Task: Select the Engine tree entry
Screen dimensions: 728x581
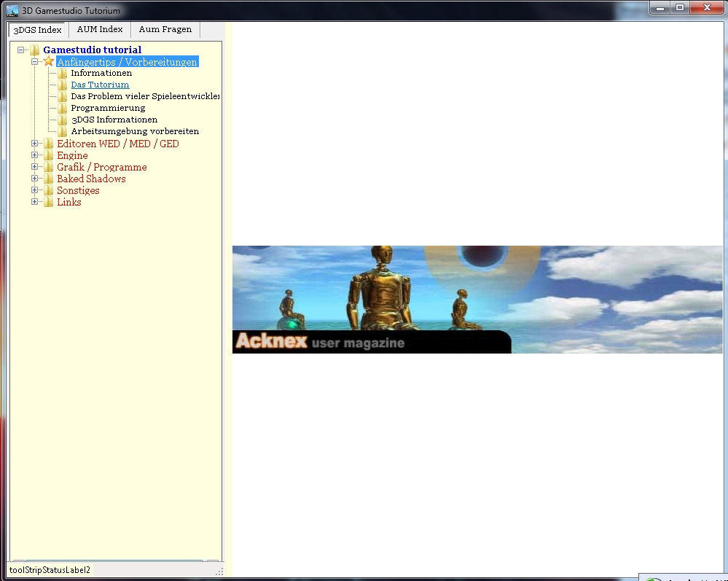Action: [72, 155]
